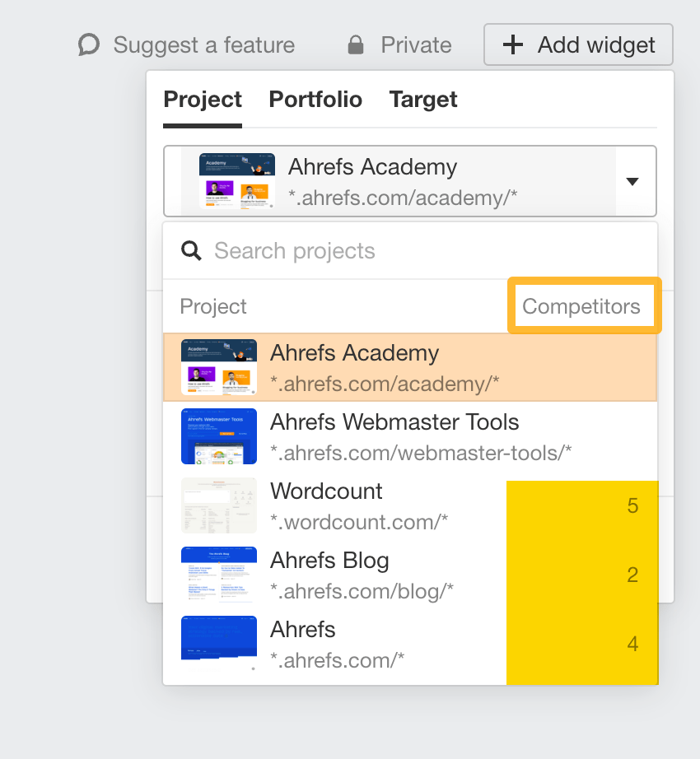Click the Add widget button
The width and height of the screenshot is (700, 759).
click(x=578, y=44)
